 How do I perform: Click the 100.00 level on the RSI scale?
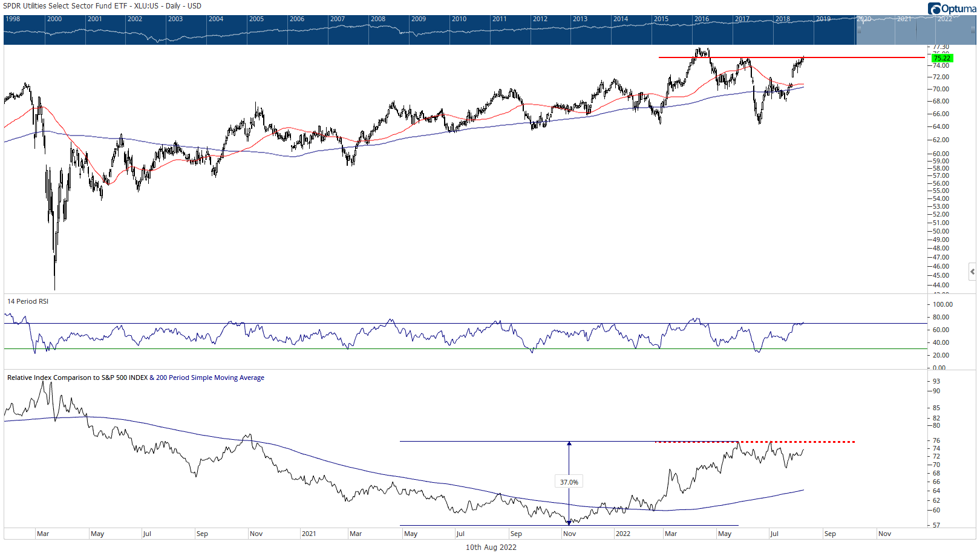click(x=942, y=304)
